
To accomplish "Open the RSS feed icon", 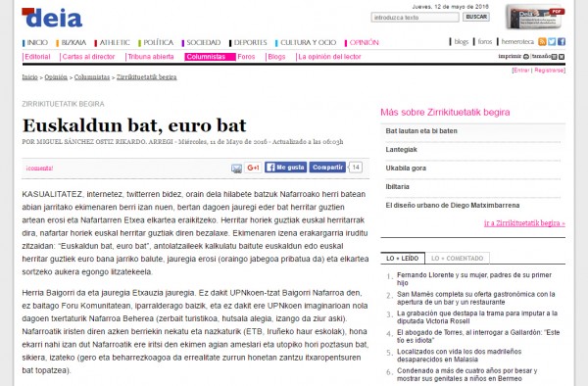I will click(x=542, y=41).
